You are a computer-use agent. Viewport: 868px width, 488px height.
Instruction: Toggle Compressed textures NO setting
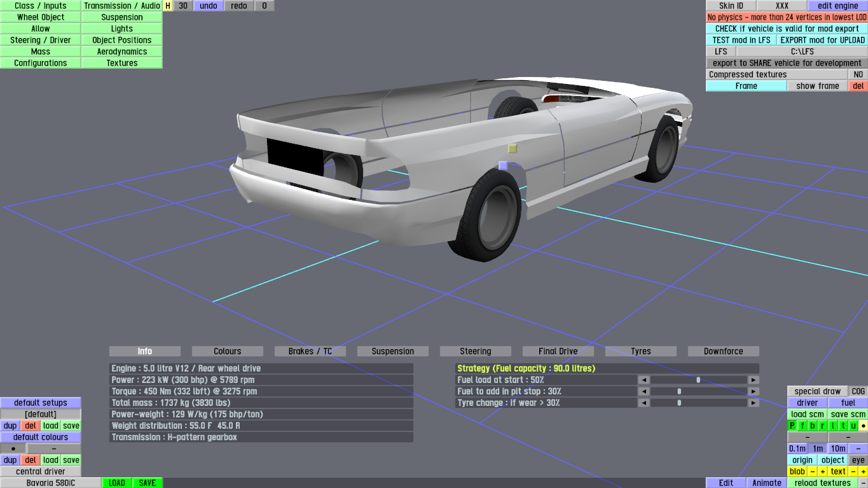[858, 74]
